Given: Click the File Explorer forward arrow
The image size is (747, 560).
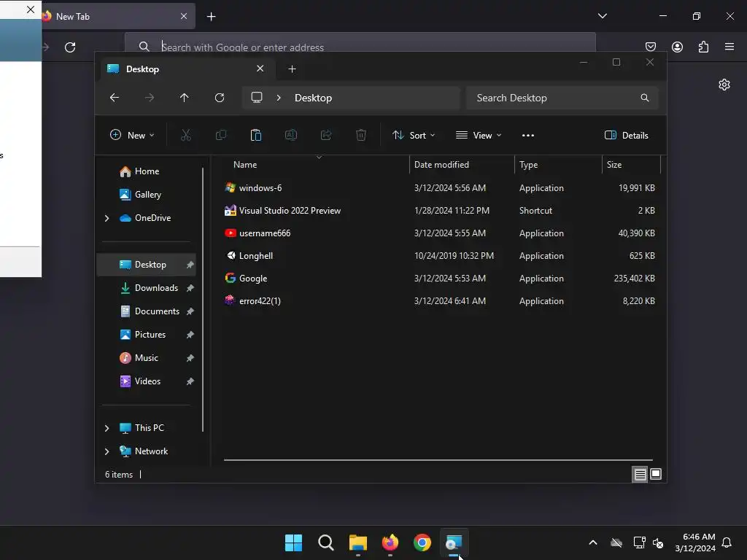Looking at the screenshot, I should [x=150, y=98].
